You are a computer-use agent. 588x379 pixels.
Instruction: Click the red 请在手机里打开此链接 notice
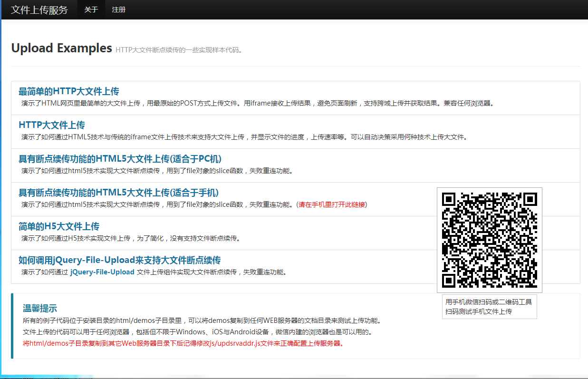(x=332, y=204)
